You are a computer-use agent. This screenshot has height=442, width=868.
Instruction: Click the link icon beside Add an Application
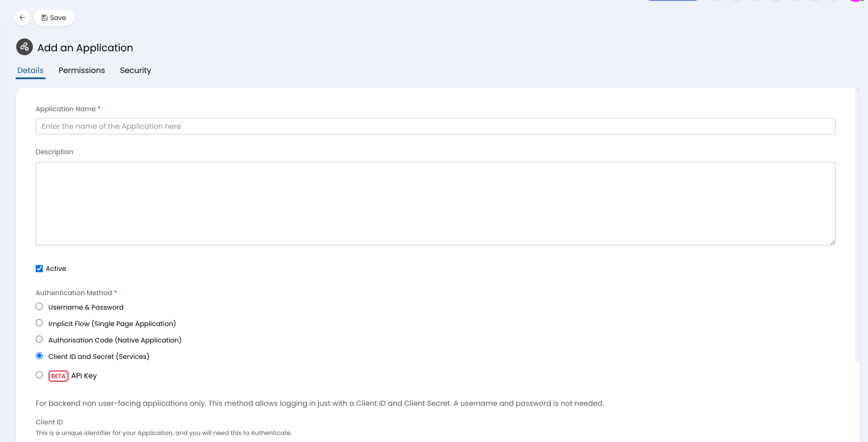coord(25,47)
